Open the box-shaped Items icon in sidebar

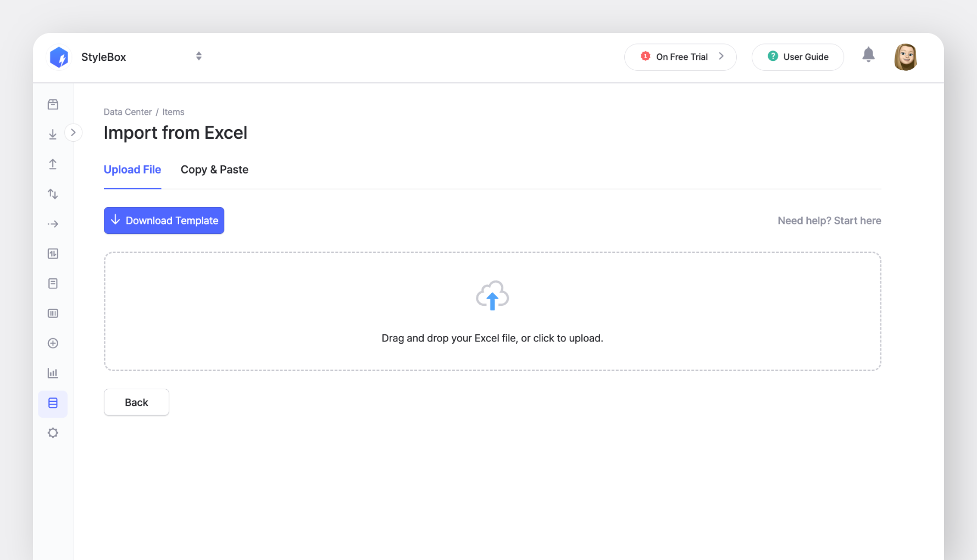[53, 104]
